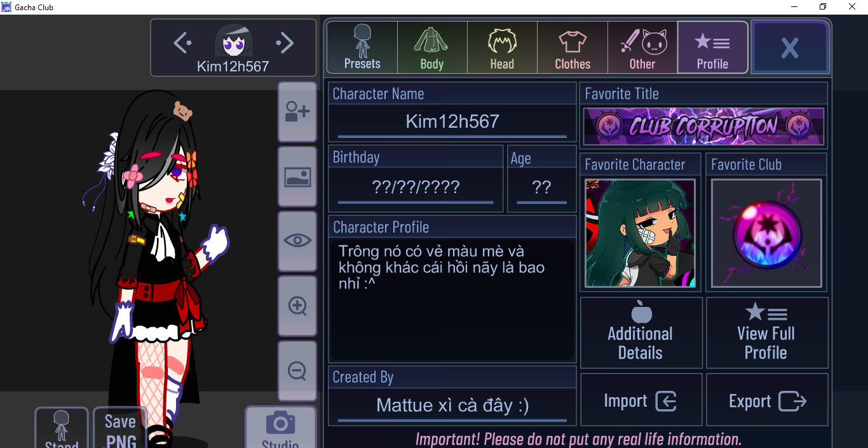Image resolution: width=868 pixels, height=448 pixels.
Task: Switch to previous character arrow
Action: pos(182,43)
